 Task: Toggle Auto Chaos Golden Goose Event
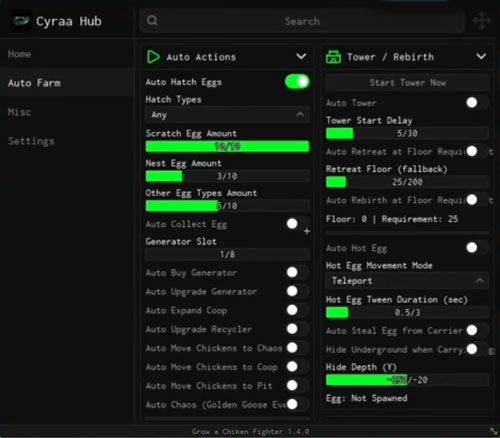tap(298, 404)
